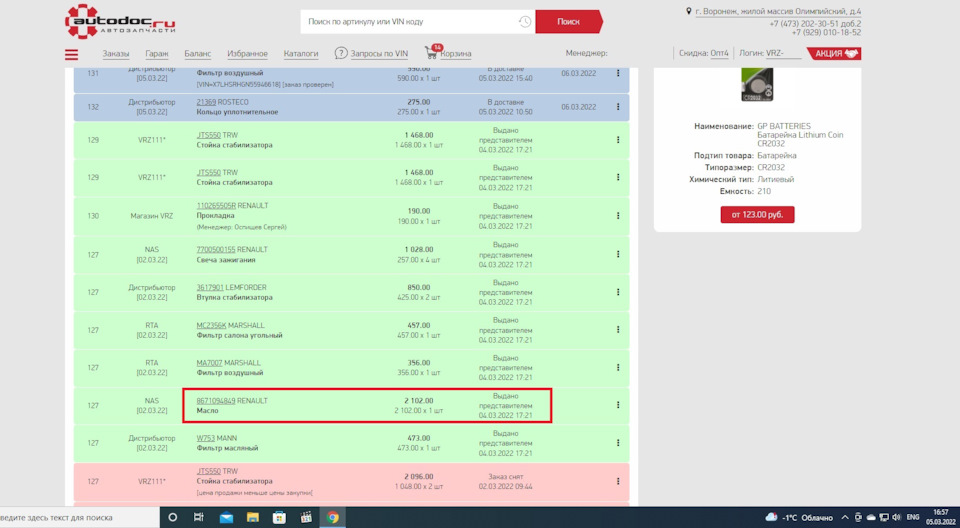Screen dimensions: 960x528
Task: Open three-dot menu for Масло RENAULT row
Action: [618, 405]
